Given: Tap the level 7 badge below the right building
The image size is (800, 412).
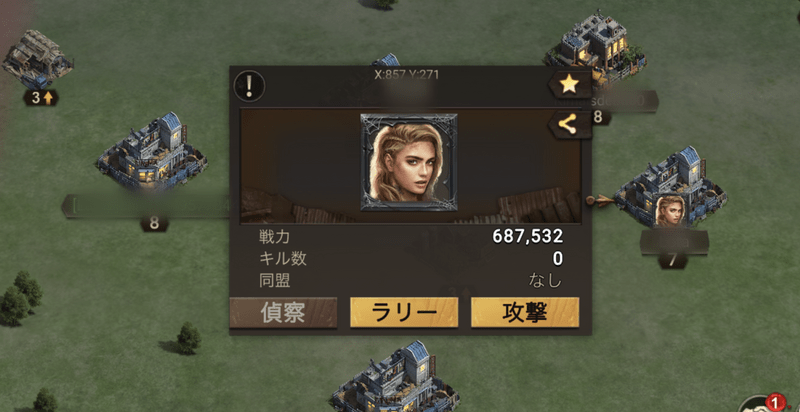Looking at the screenshot, I should point(672,261).
